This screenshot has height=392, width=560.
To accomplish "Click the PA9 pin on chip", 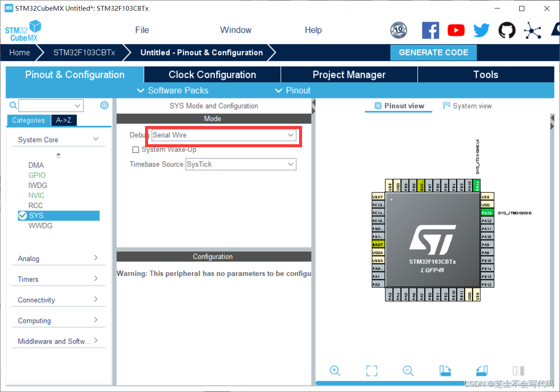I will point(487,245).
